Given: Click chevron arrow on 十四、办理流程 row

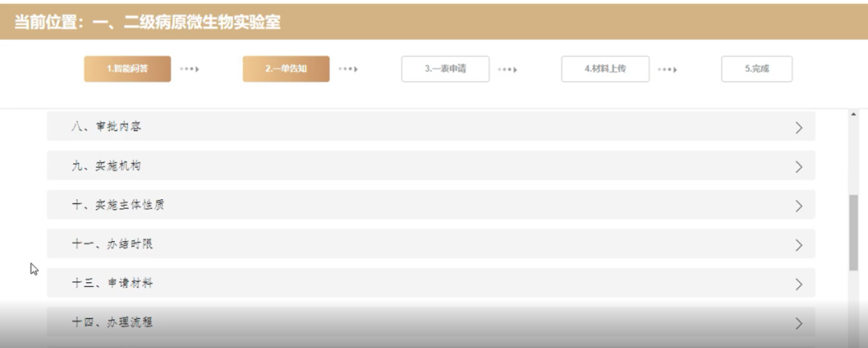Looking at the screenshot, I should 798,323.
